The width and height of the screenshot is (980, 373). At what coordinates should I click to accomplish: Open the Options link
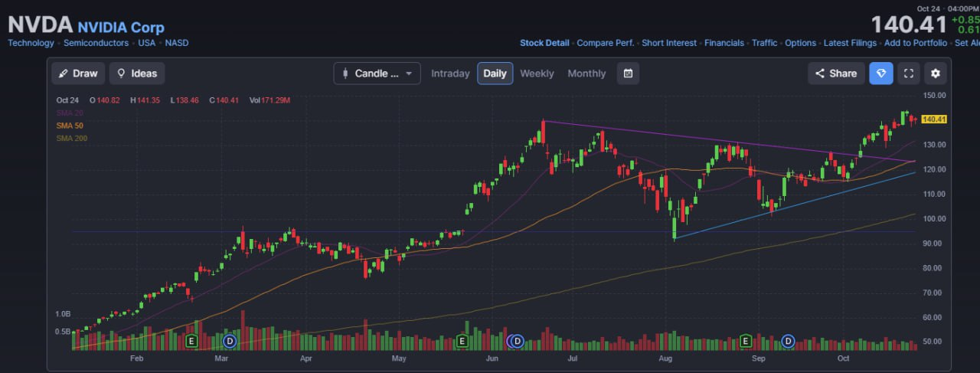point(800,43)
